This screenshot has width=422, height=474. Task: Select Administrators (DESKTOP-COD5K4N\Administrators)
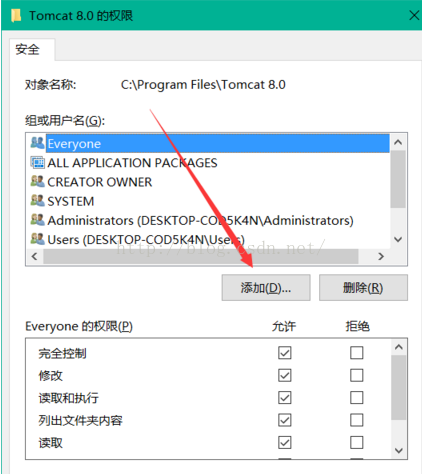click(200, 221)
